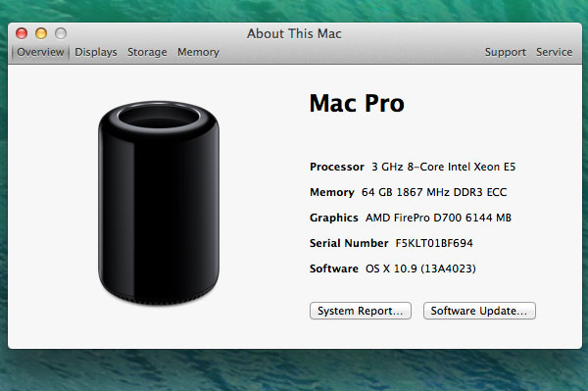Open the Service section

[x=555, y=52]
